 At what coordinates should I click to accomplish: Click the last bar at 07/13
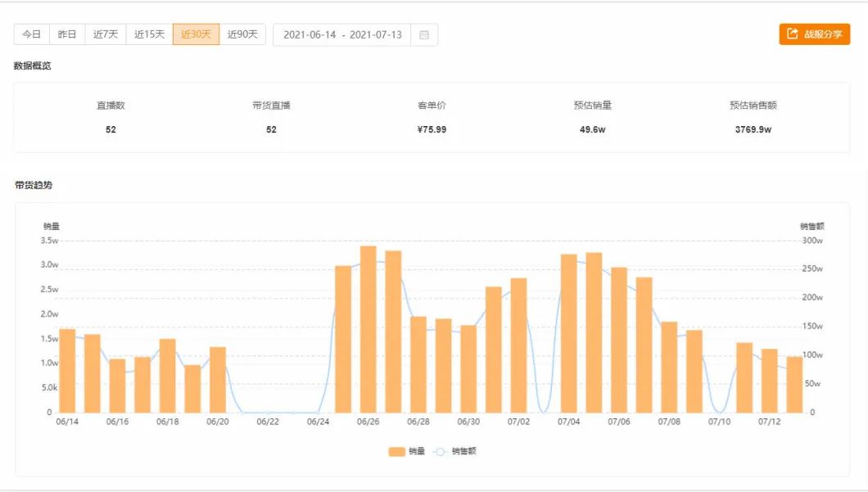tap(794, 385)
